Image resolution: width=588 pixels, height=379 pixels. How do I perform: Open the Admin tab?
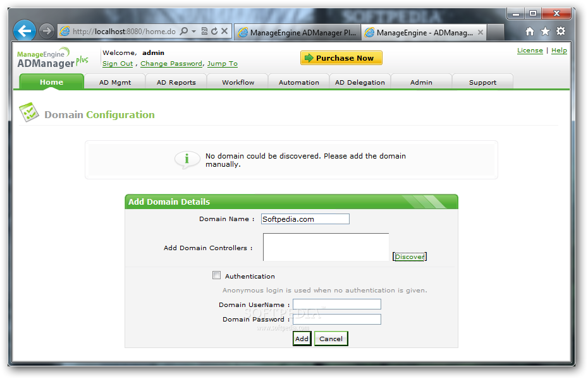[421, 82]
